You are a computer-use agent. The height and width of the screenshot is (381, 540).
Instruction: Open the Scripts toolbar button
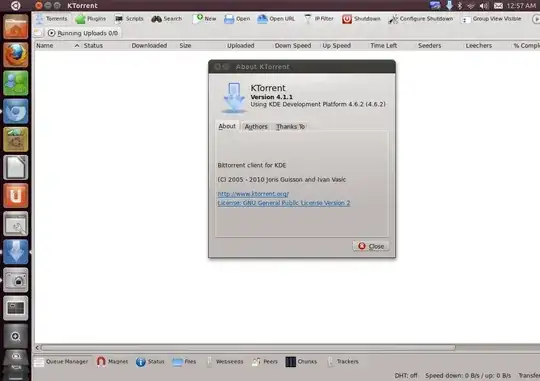(129, 19)
